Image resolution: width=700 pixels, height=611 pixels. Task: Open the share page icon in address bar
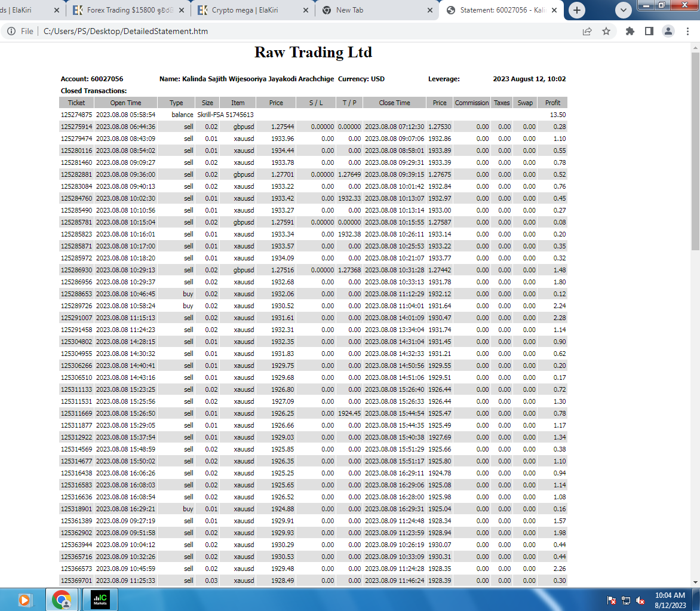pyautogui.click(x=587, y=31)
